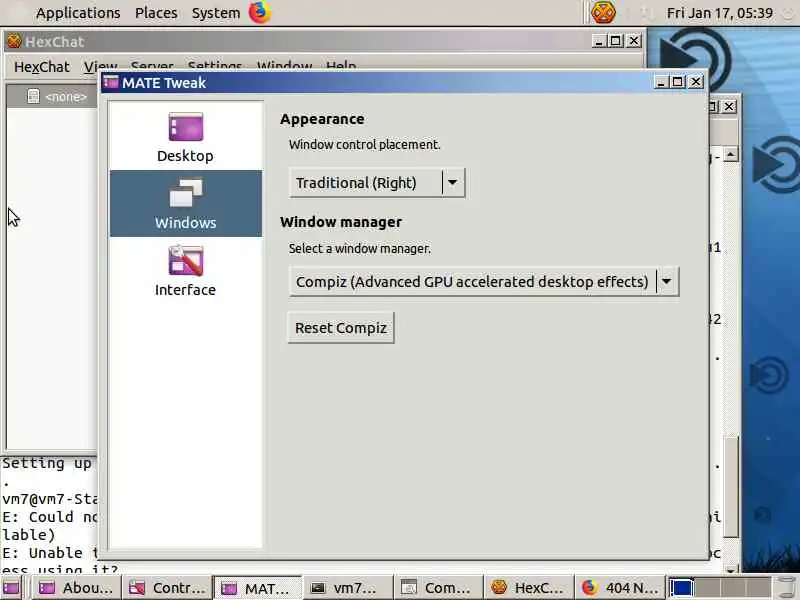Click the Reset Compiz button
This screenshot has width=800, height=600.
pyautogui.click(x=341, y=328)
